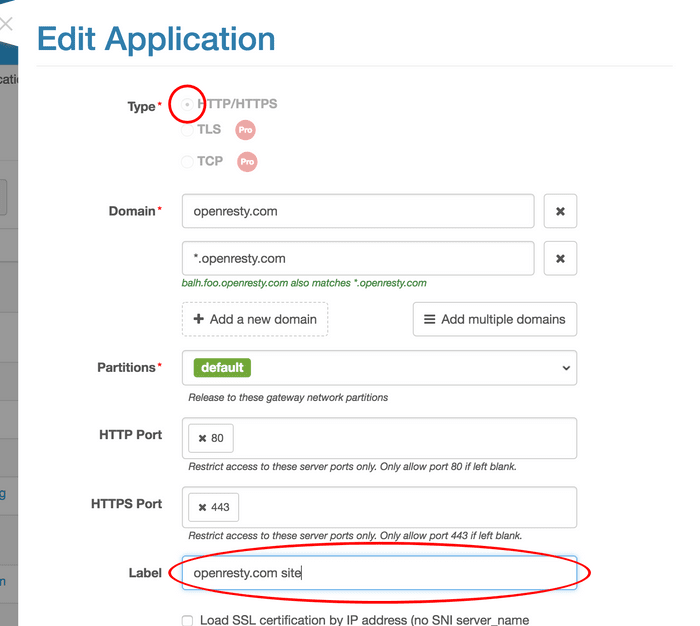Select the TCP type radio button
Screen dimensions: 700x626
[187, 162]
